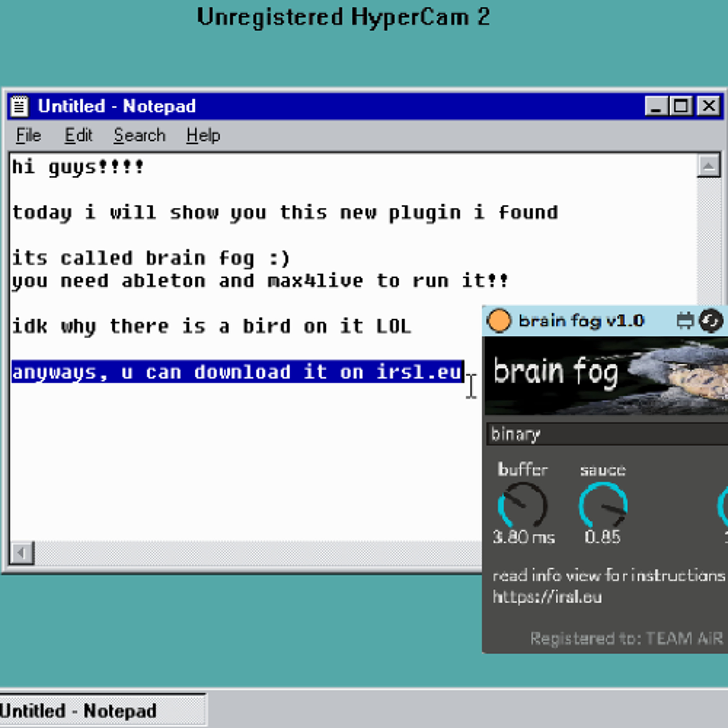This screenshot has width=728, height=728.
Task: Click the scrollbar up arrow in Notepad
Action: [x=708, y=166]
